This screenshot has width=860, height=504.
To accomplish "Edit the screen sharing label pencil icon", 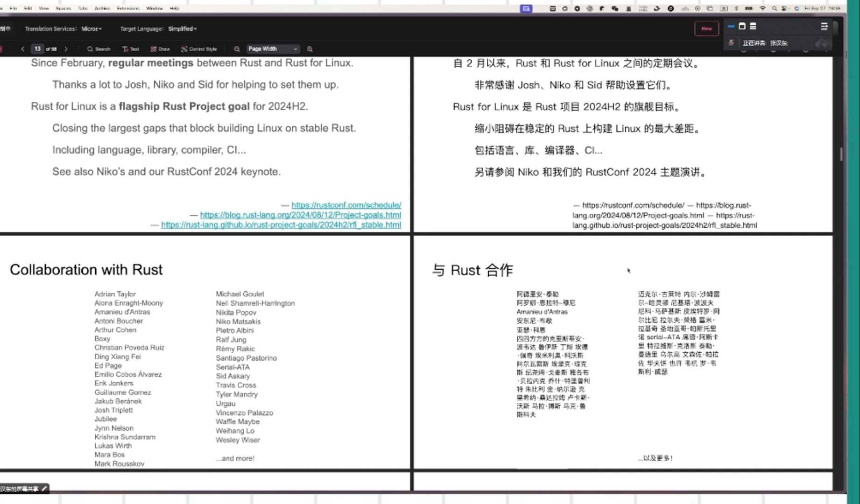I will coord(44,489).
